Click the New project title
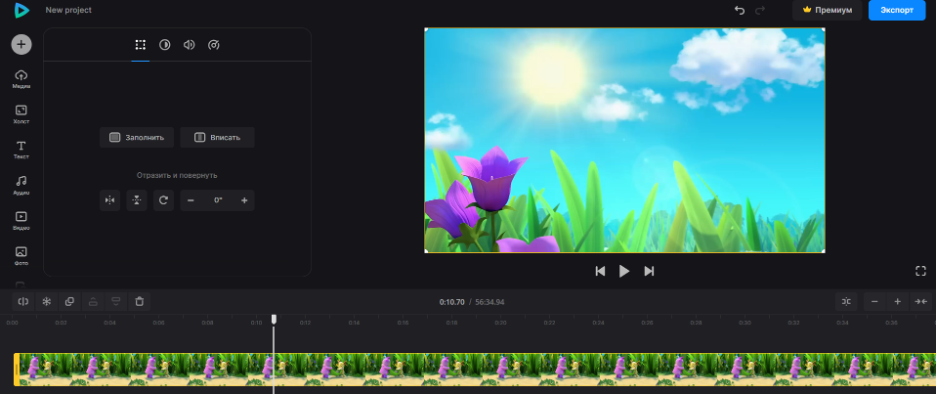936x394 pixels. coord(69,10)
